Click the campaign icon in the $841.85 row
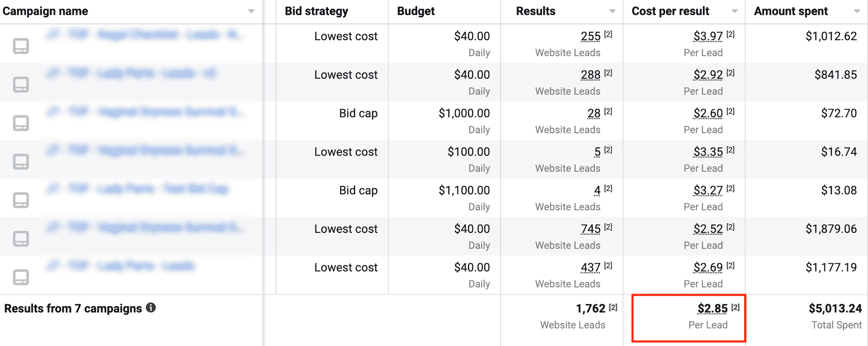This screenshot has height=346, width=868. click(x=21, y=85)
